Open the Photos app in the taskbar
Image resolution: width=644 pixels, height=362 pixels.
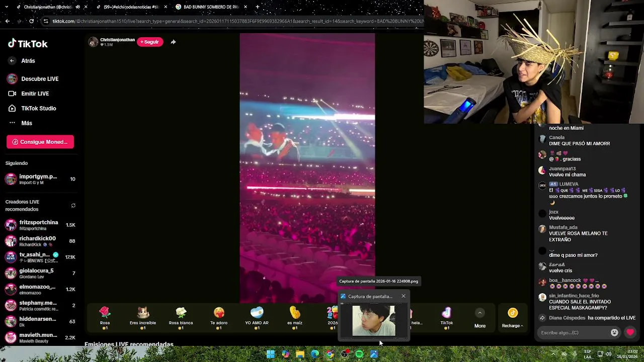tap(374, 354)
